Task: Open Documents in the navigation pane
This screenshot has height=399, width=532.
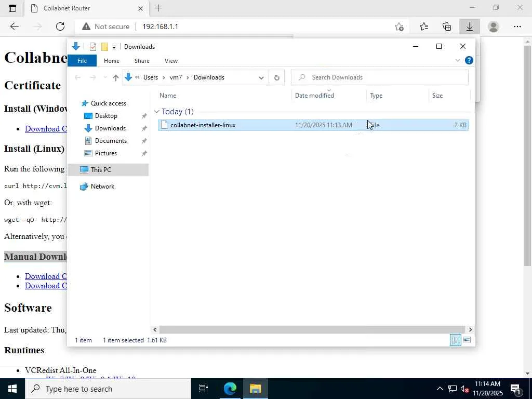Action: (111, 141)
